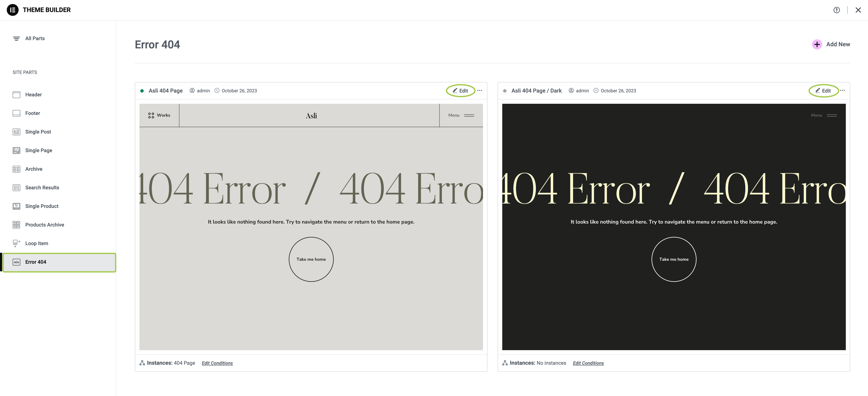
Task: Click the upload/import icon in top bar
Action: pyautogui.click(x=837, y=10)
